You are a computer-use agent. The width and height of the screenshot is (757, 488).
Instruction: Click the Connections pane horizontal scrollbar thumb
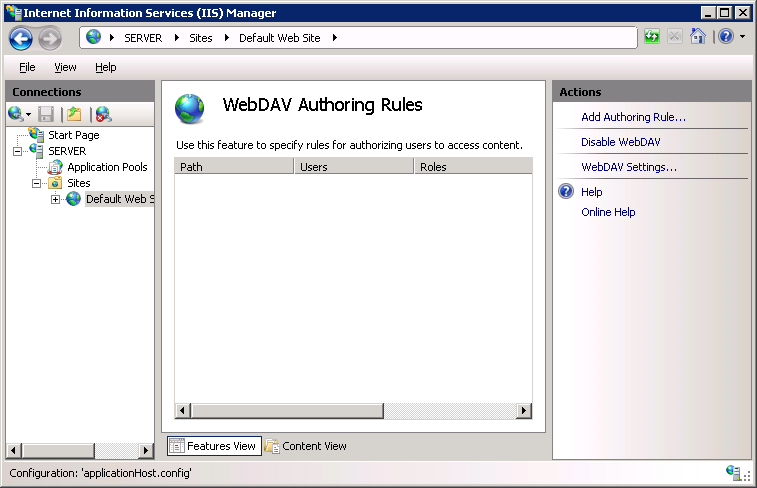pos(58,451)
